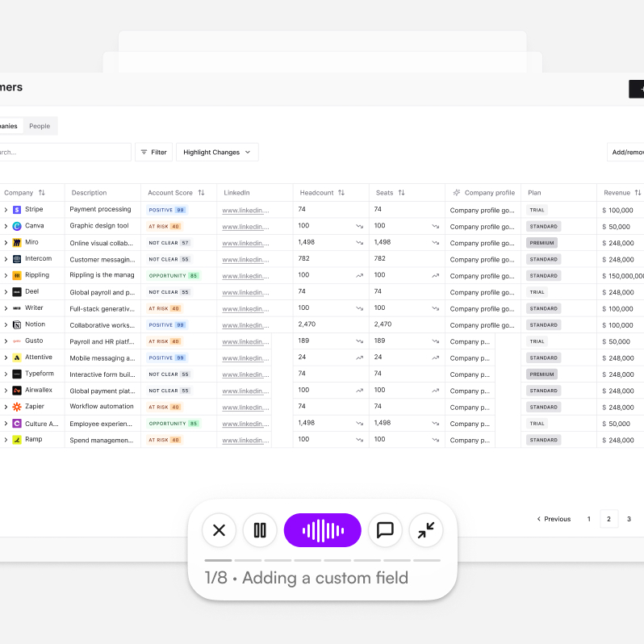Sort by Company column arrows
This screenshot has width=644, height=644.
pos(41,193)
